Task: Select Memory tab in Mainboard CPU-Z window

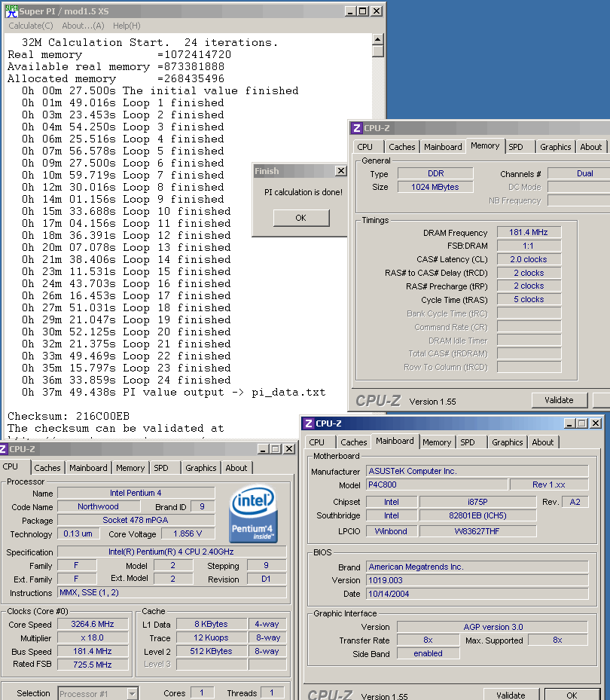Action: pyautogui.click(x=437, y=442)
